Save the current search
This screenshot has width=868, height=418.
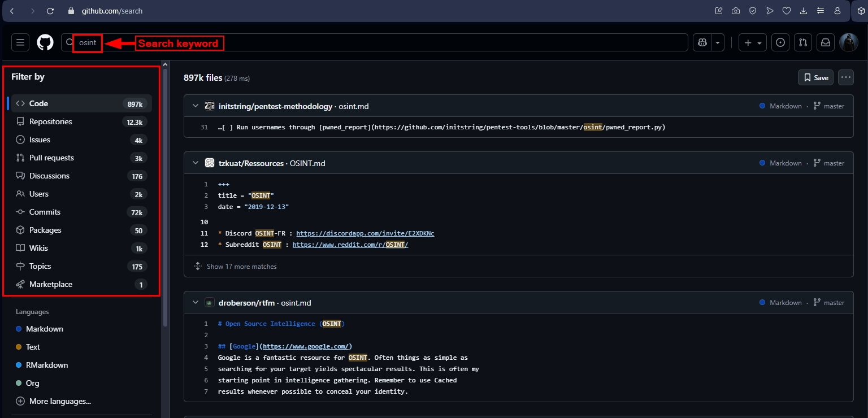[815, 77]
